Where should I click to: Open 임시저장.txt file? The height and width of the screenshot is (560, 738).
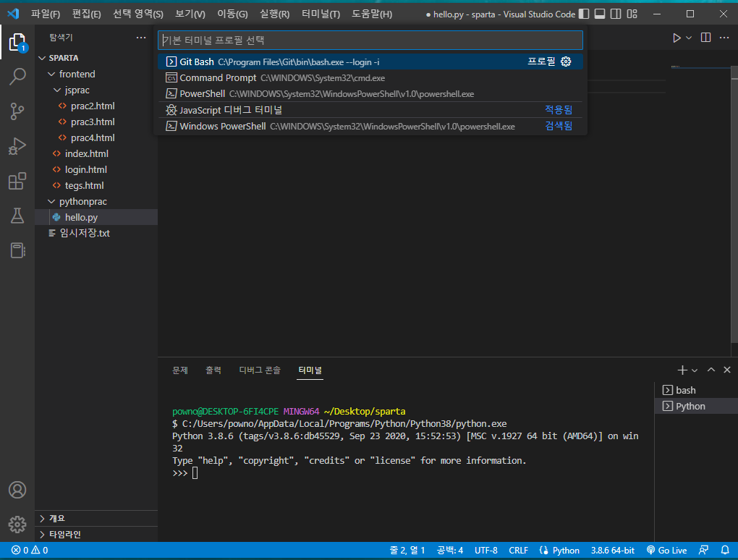(x=96, y=233)
